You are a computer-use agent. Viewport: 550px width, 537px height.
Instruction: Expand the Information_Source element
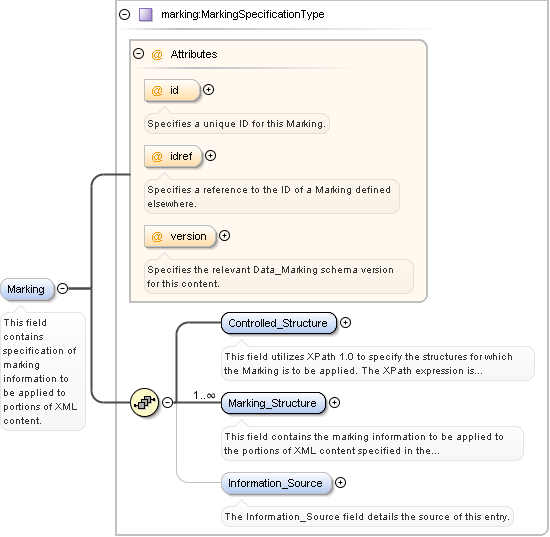340,483
